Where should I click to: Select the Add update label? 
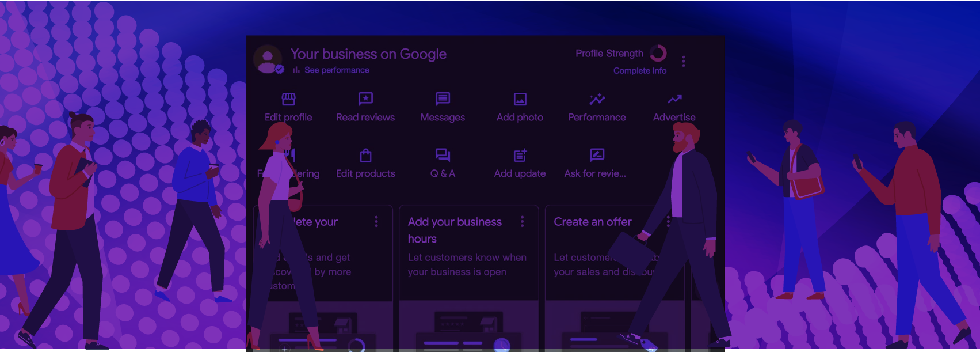click(520, 173)
